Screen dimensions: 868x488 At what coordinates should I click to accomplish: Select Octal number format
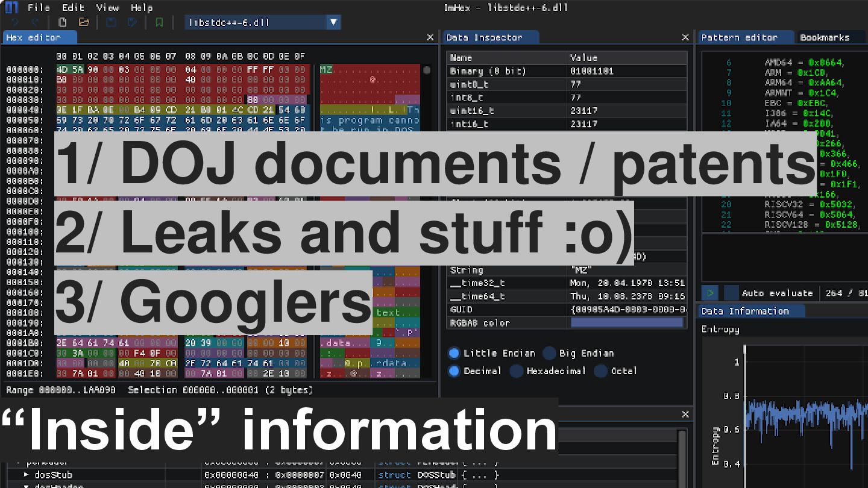600,371
